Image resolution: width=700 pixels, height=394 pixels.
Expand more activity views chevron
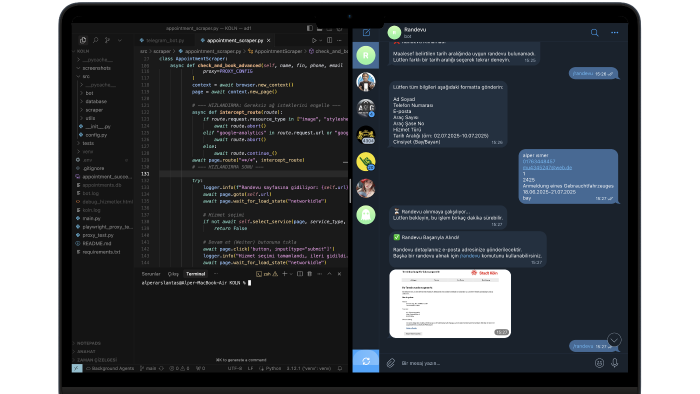[x=120, y=40]
